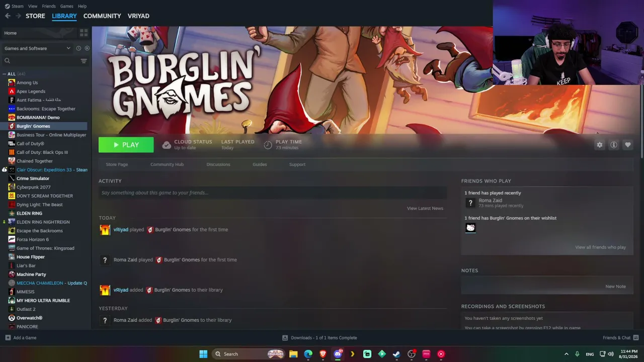Open Downloads status in bottom bar
Screen dimensions: 644x362
coord(319,338)
